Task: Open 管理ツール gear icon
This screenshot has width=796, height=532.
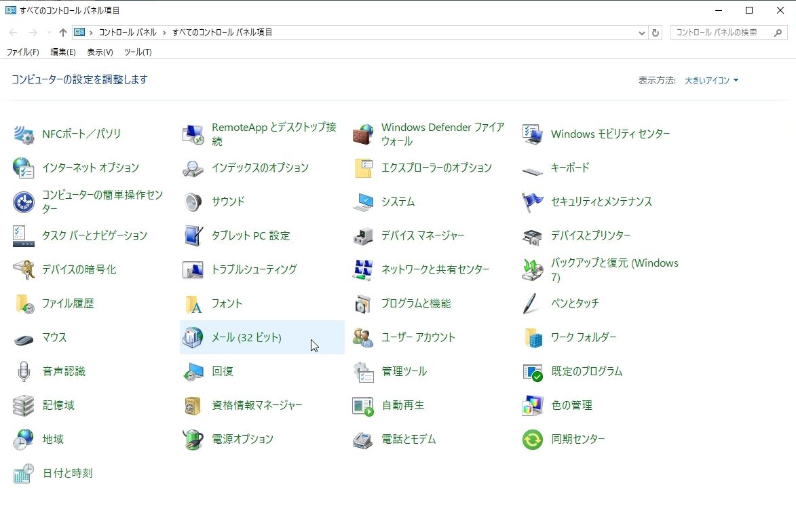Action: pos(362,372)
